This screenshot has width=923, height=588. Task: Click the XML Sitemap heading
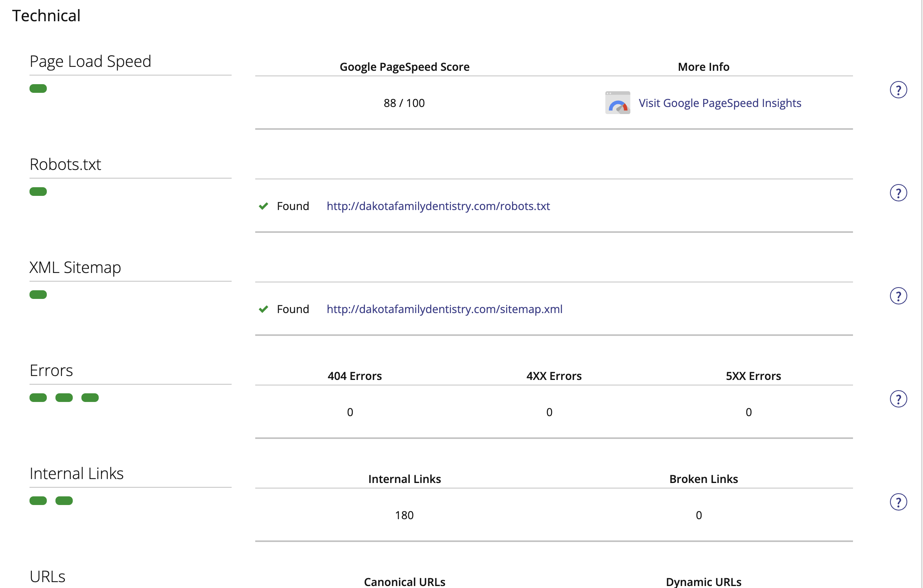[75, 268]
